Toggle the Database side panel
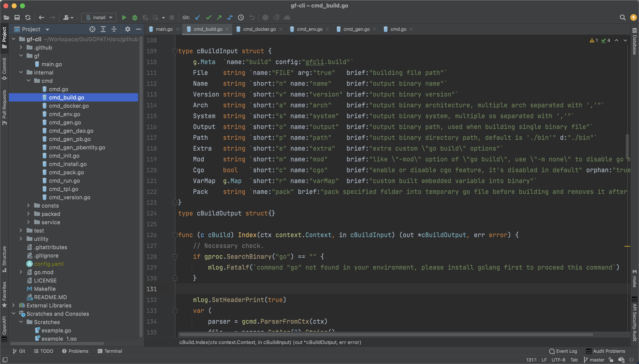The height and width of the screenshot is (364, 639). click(x=634, y=42)
